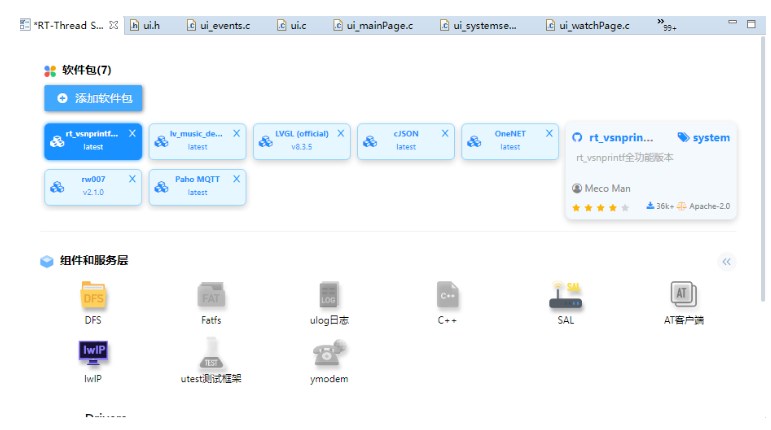Remove the OneNET package
The width and height of the screenshot is (771, 430).
pos(549,133)
